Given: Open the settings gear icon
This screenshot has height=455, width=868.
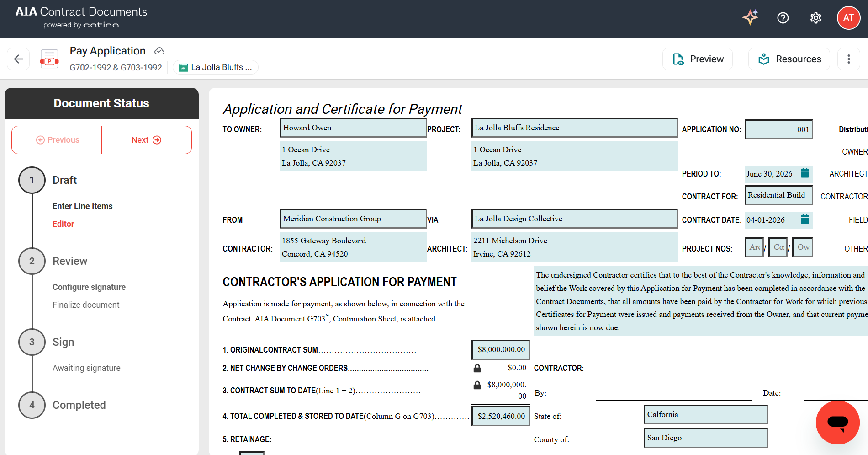Looking at the screenshot, I should tap(816, 18).
